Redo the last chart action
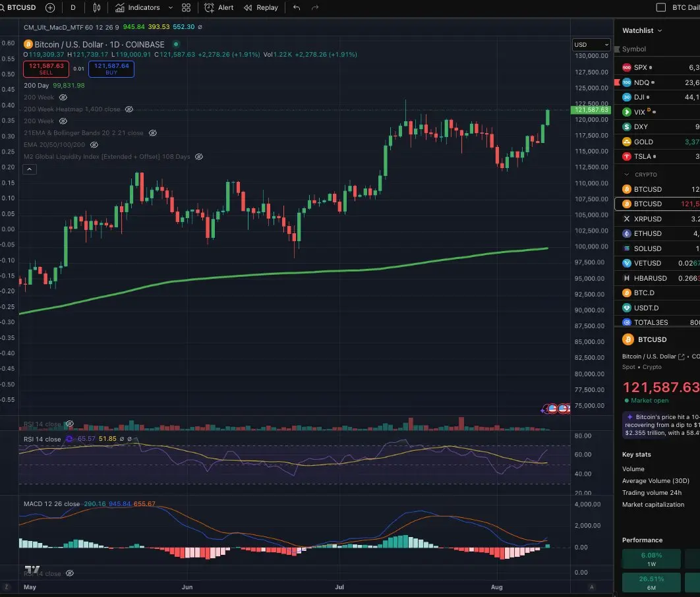The image size is (700, 597). (x=315, y=8)
